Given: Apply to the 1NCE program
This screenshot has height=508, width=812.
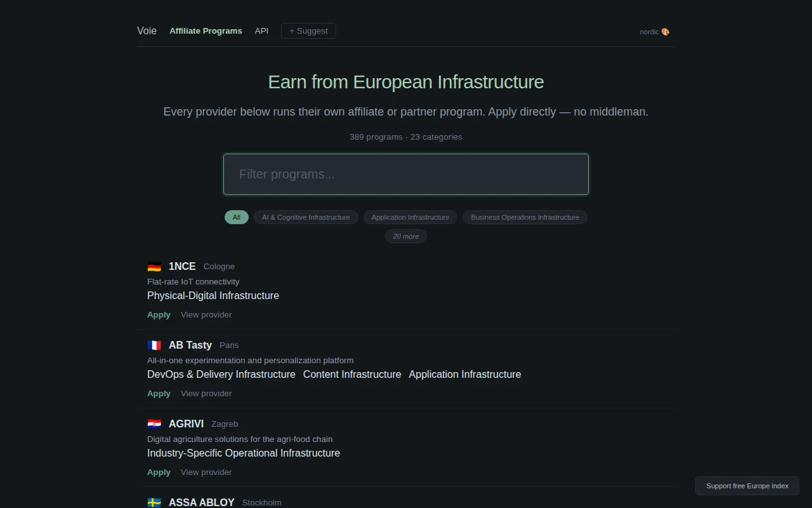Looking at the screenshot, I should click(159, 314).
